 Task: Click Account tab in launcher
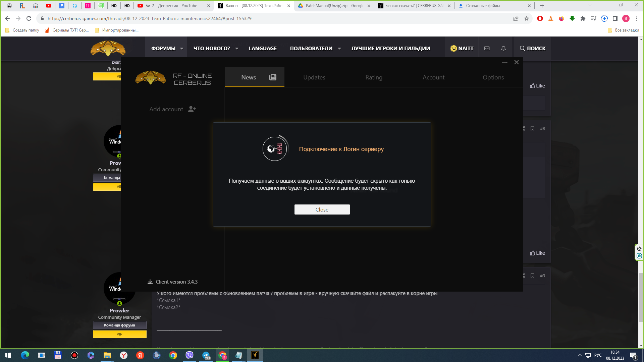click(x=433, y=77)
